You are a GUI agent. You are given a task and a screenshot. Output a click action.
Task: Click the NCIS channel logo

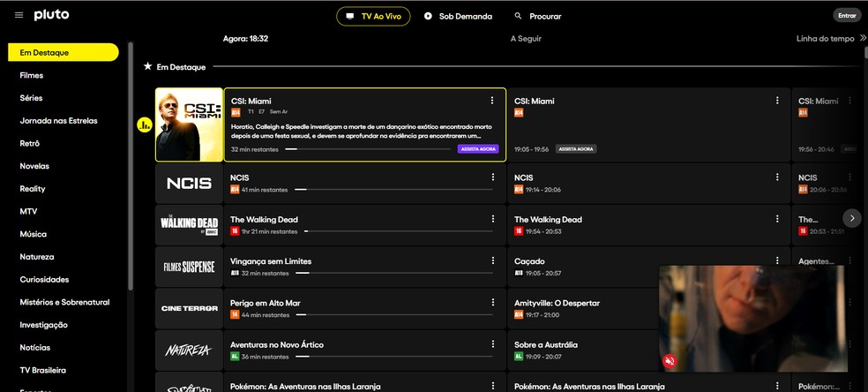189,184
